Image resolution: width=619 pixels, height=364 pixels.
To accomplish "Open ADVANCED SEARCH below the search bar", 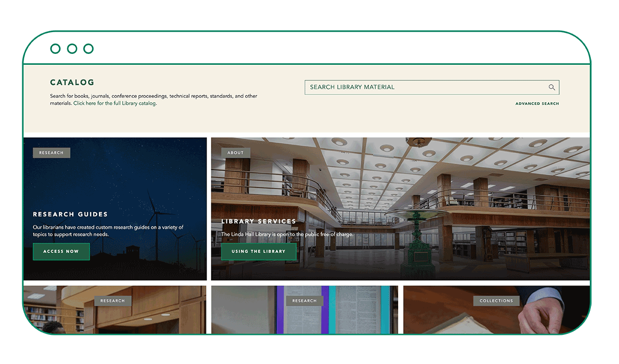I will coord(537,103).
